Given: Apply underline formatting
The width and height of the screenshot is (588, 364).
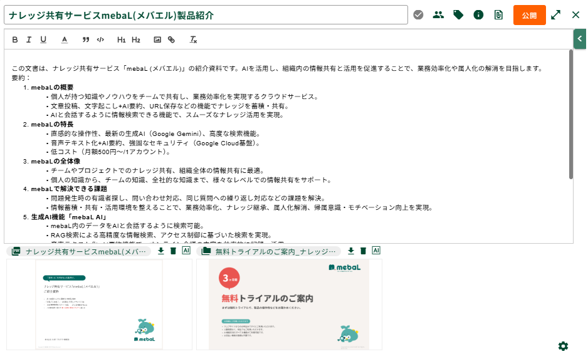Looking at the screenshot, I should [x=43, y=39].
